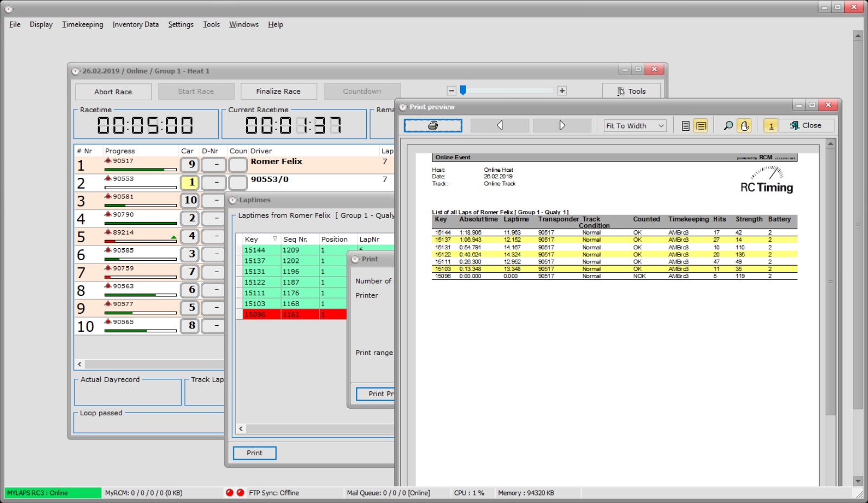Click the minus icon beside the slider
868x503 pixels.
click(x=451, y=91)
